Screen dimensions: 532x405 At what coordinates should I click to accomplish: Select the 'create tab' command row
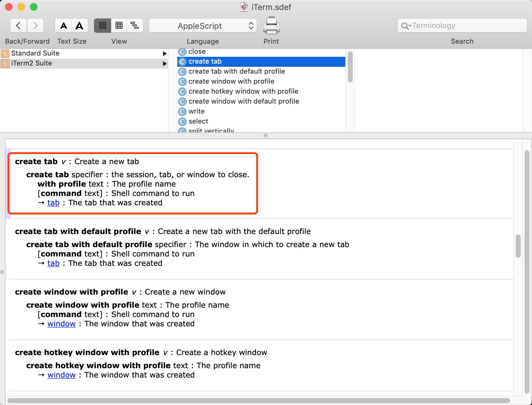click(x=261, y=61)
